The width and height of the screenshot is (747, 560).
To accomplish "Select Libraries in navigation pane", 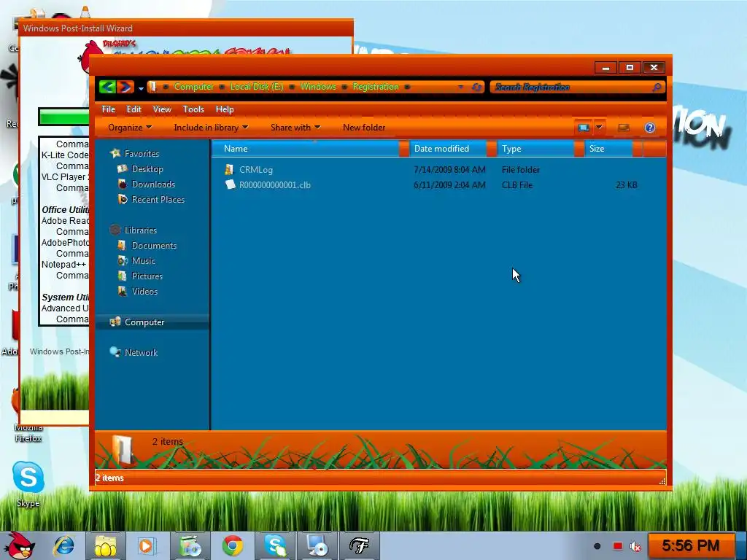I will 141,230.
